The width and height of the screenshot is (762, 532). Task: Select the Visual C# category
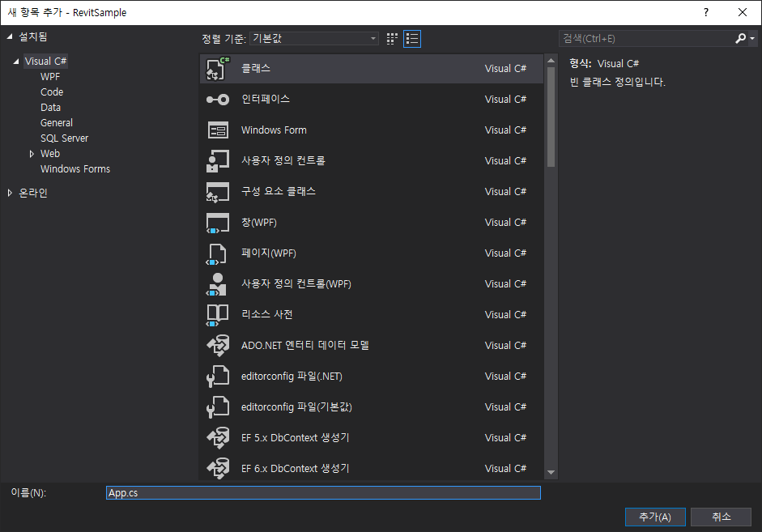45,62
